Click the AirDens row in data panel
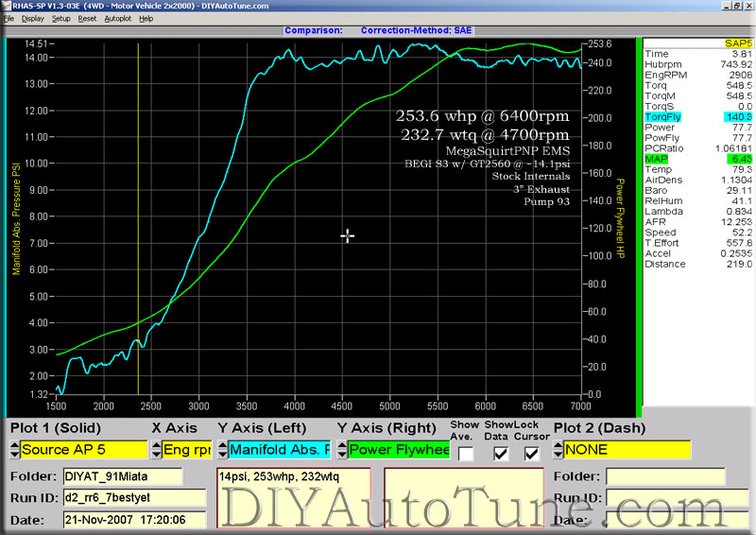 [698, 181]
